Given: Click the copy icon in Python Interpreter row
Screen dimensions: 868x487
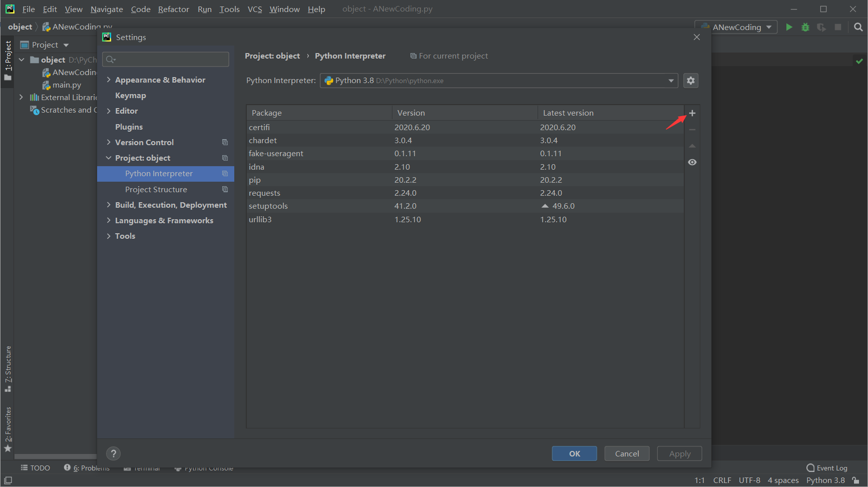Looking at the screenshot, I should [225, 174].
